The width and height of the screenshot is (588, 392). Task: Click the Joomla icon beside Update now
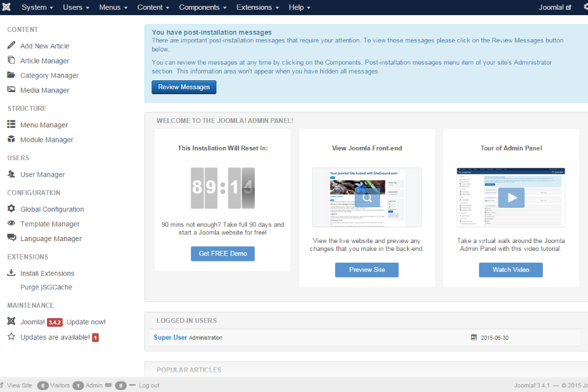(x=11, y=321)
